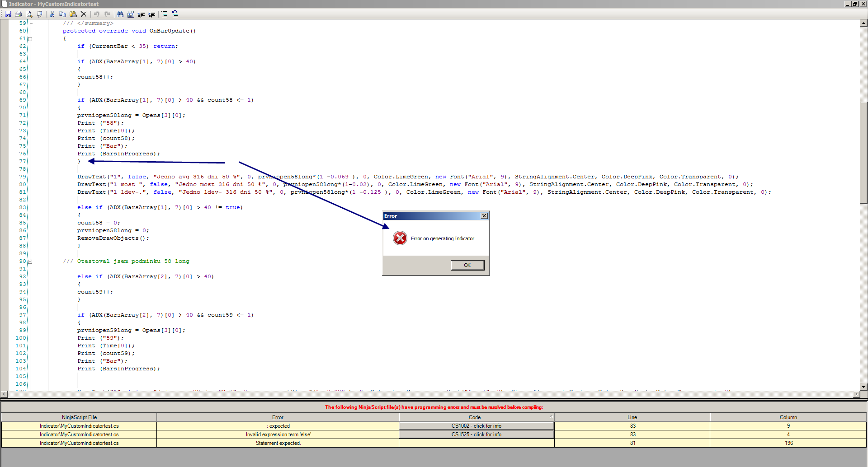
Task: Click the 'count58 = 0;' line
Action: coord(99,223)
